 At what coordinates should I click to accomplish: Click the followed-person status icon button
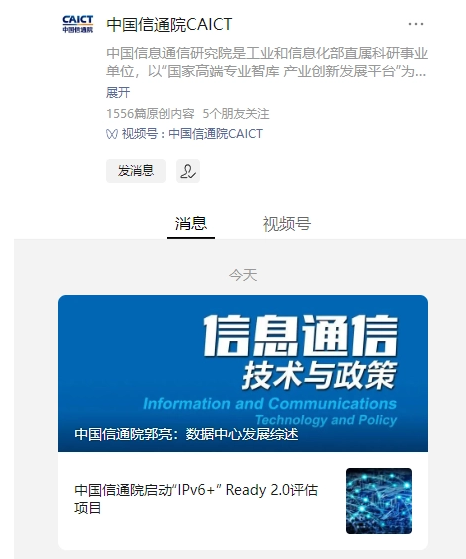(188, 171)
